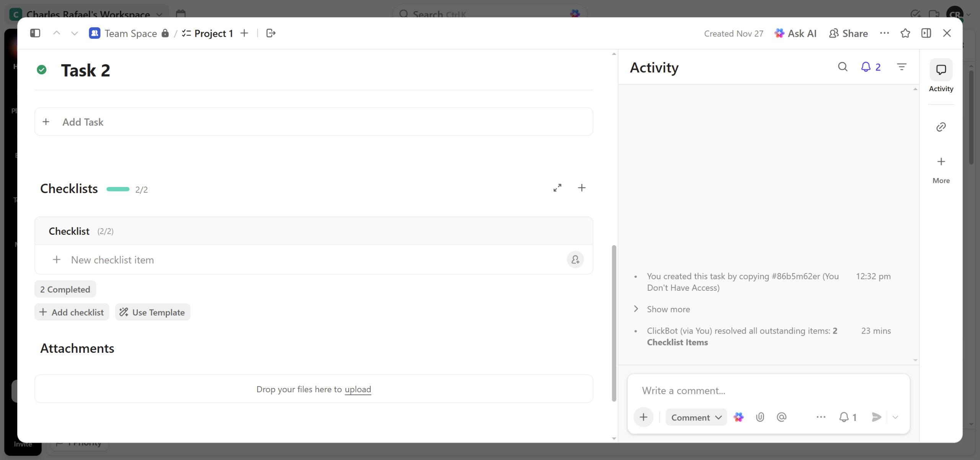980x460 pixels.
Task: Click the upload link in Attachments
Action: tap(358, 389)
